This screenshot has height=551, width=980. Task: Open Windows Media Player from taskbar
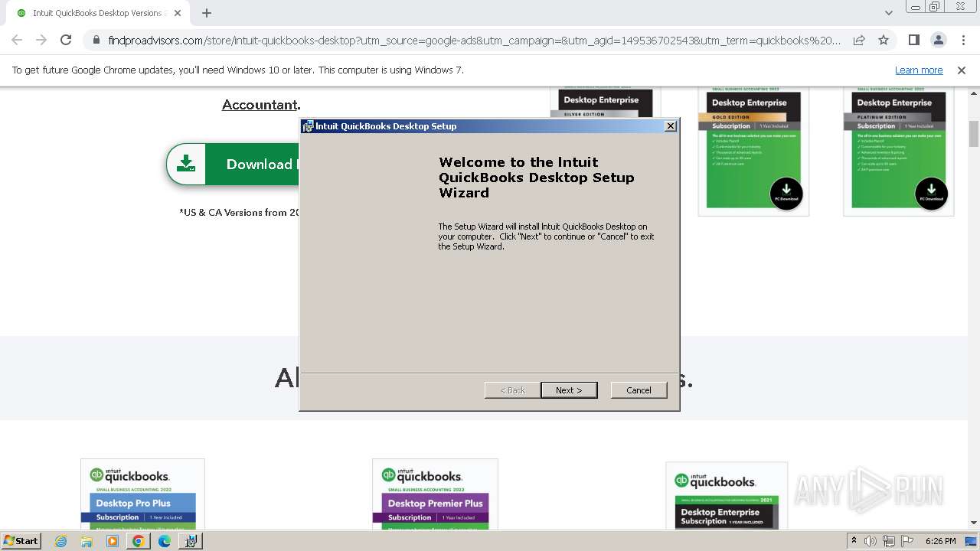[113, 541]
